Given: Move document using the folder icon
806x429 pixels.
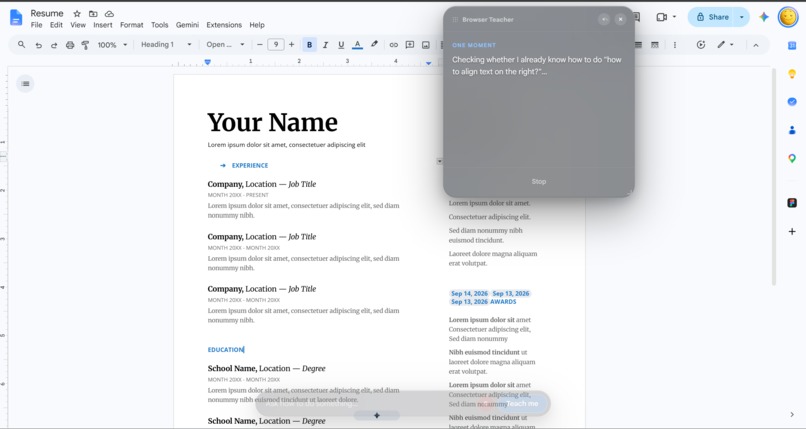Looking at the screenshot, I should [x=93, y=14].
